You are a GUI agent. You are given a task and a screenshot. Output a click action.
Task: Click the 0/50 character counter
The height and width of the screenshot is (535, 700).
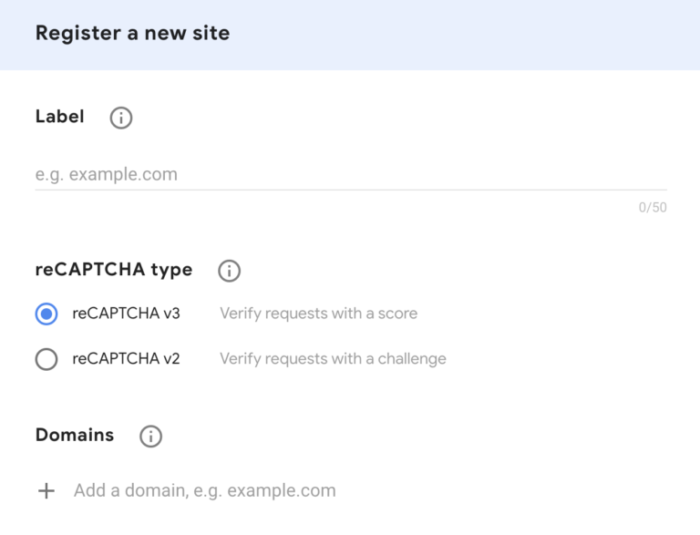coord(652,208)
